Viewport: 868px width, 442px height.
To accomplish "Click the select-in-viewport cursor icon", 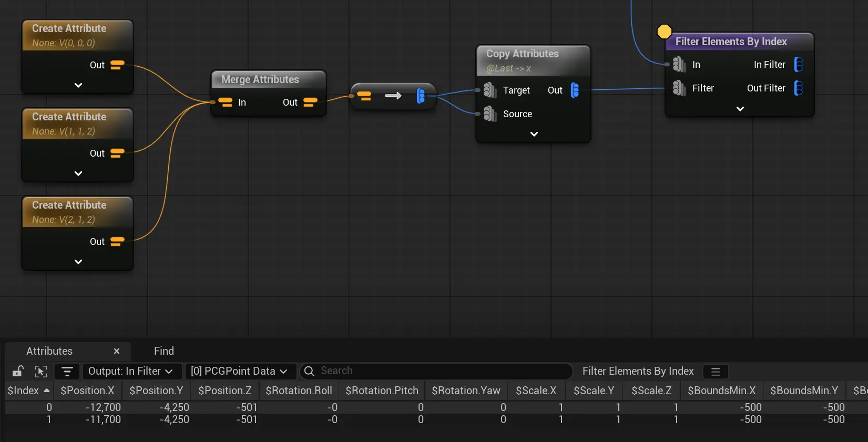I will point(41,371).
